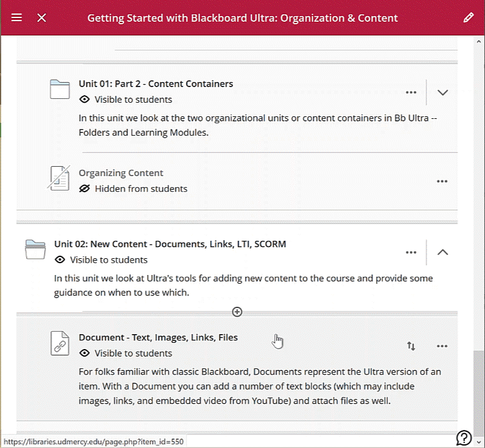The image size is (485, 448).
Task: Open more options for Organizing Content
Action: point(442,181)
